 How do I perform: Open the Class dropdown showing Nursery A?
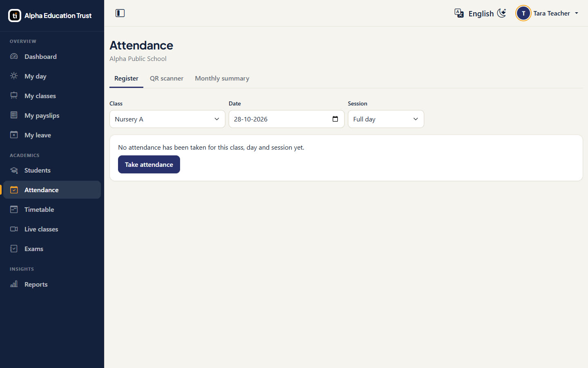167,119
